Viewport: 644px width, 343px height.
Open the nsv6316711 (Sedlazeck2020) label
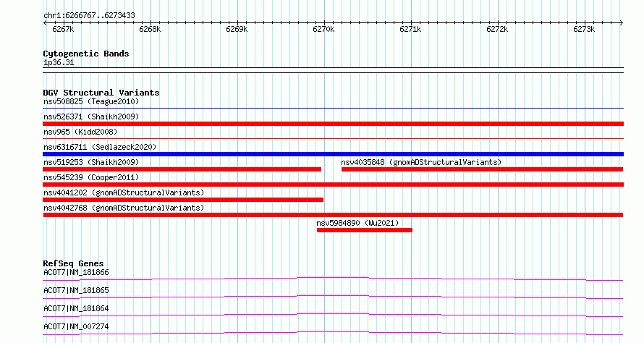coord(100,147)
